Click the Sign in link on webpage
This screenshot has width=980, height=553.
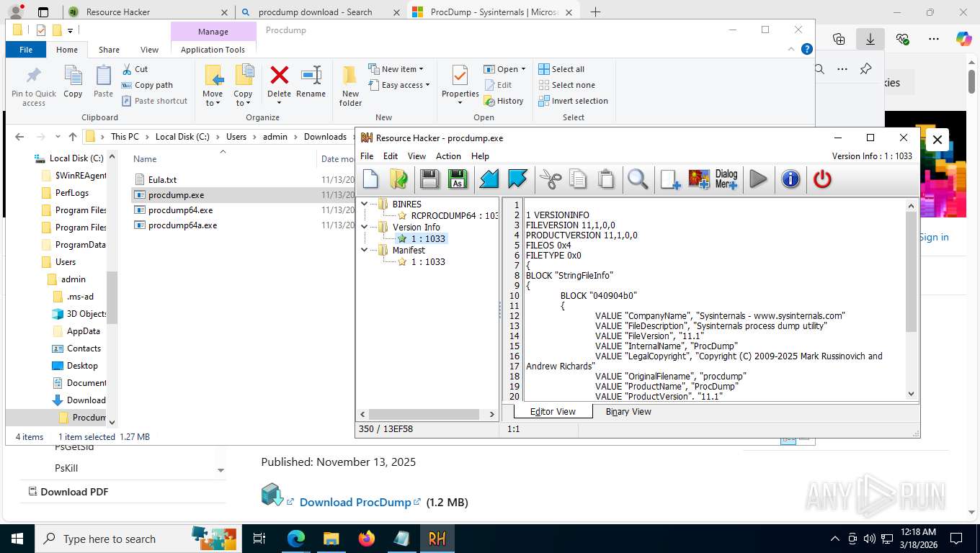coord(934,238)
